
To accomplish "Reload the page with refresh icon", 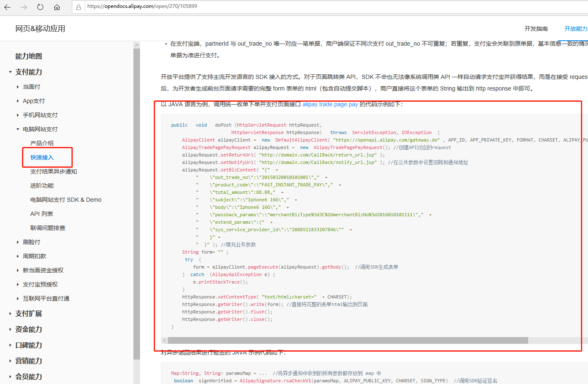I will [40, 7].
